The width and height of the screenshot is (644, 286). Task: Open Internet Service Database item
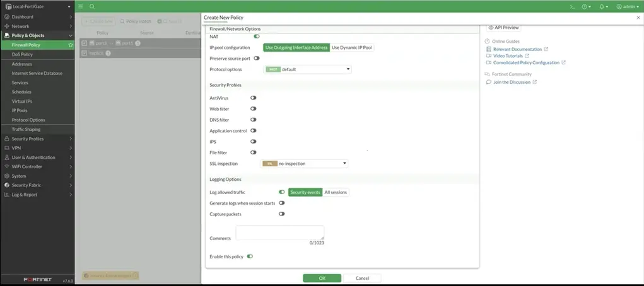(37, 73)
